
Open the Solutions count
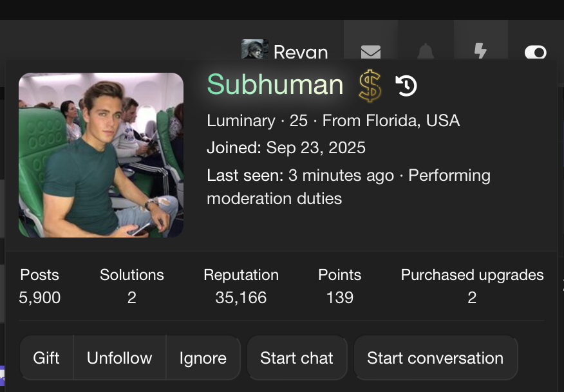(x=131, y=297)
